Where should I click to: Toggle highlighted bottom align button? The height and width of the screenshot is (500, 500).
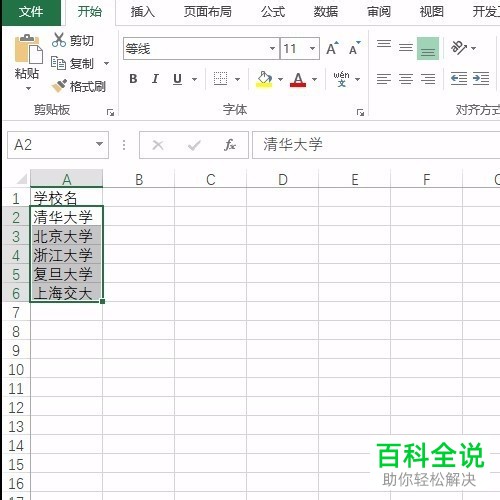pos(428,49)
